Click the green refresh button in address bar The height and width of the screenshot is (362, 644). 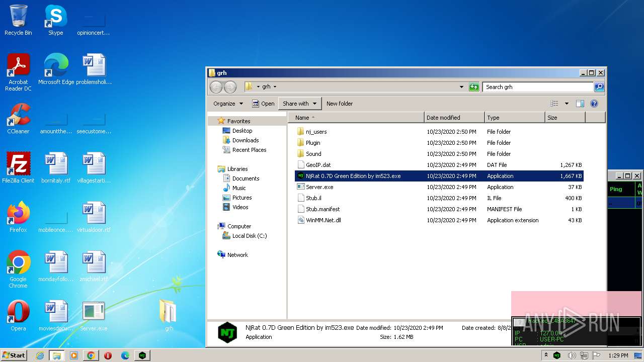click(474, 87)
